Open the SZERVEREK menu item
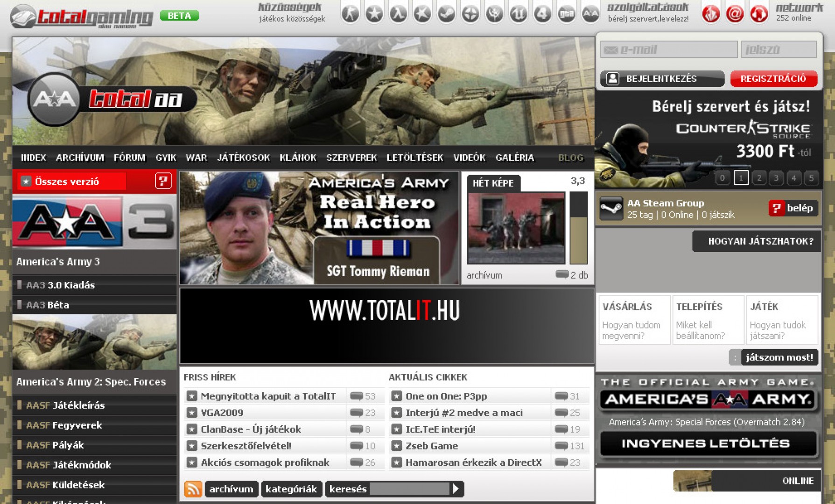The width and height of the screenshot is (835, 504). pos(351,158)
